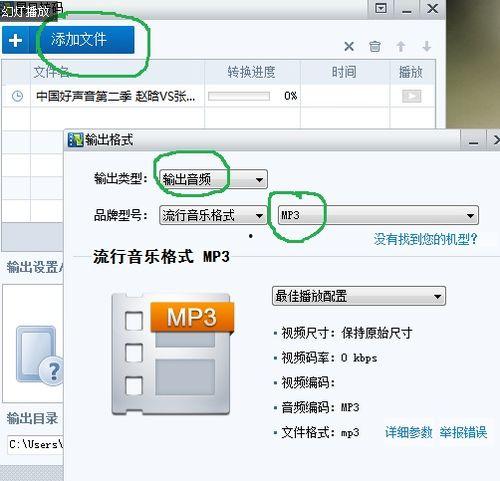Select the 中国好声音第二季 file row

click(218, 96)
